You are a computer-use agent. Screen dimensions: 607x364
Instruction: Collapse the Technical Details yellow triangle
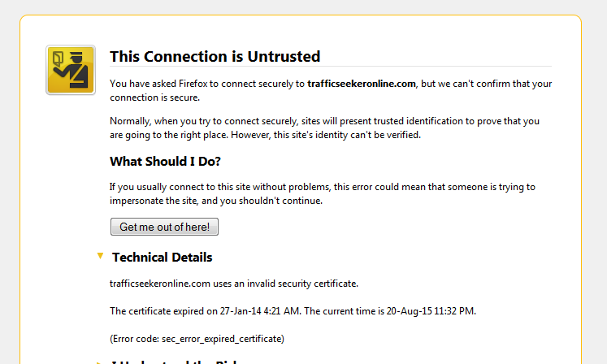(x=100, y=256)
